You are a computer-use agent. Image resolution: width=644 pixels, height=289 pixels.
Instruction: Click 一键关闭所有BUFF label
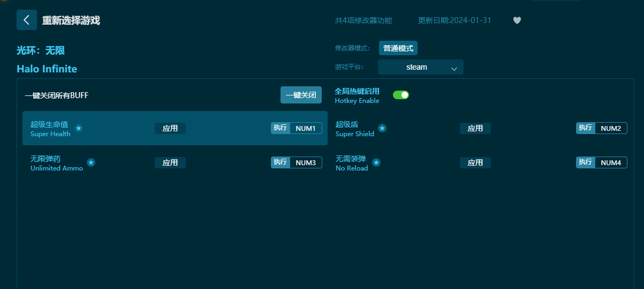point(57,95)
